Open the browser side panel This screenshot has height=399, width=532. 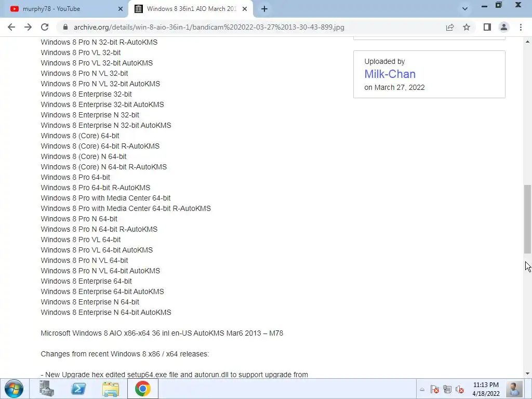(x=487, y=27)
